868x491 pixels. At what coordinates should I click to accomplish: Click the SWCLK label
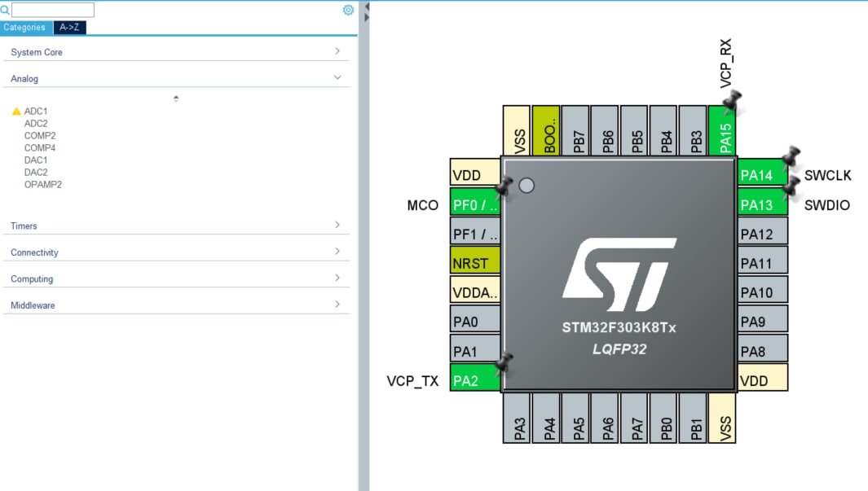click(827, 175)
